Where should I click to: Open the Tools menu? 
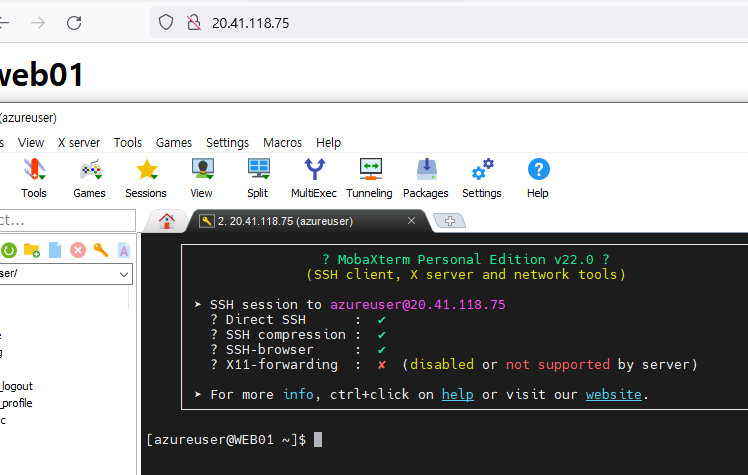(x=128, y=143)
